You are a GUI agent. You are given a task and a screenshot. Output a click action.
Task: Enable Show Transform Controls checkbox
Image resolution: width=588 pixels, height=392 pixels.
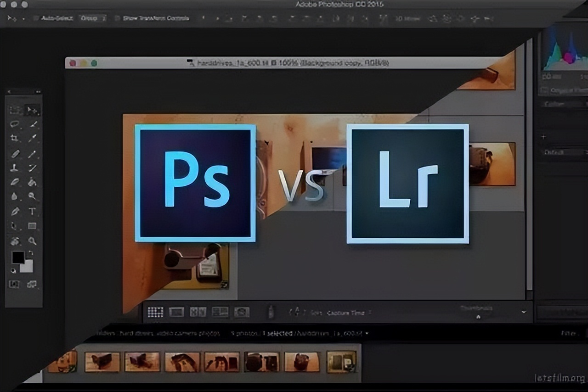[117, 18]
